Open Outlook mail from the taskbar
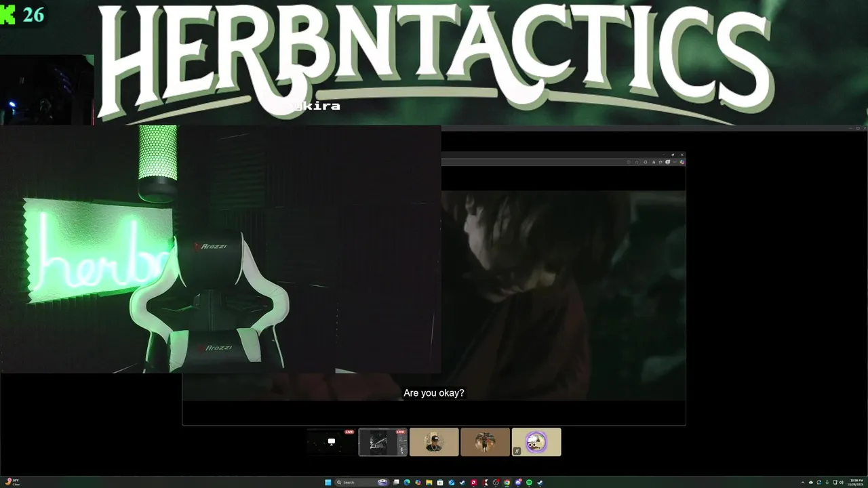 click(451, 483)
